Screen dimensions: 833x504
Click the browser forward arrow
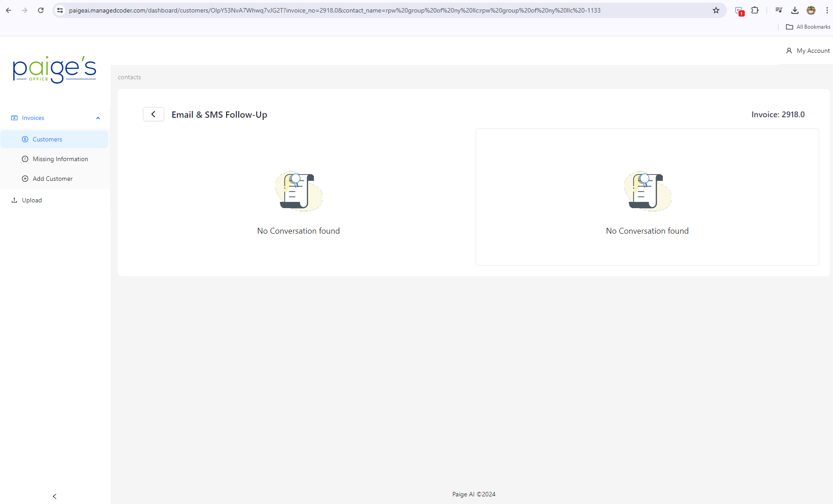(x=25, y=10)
